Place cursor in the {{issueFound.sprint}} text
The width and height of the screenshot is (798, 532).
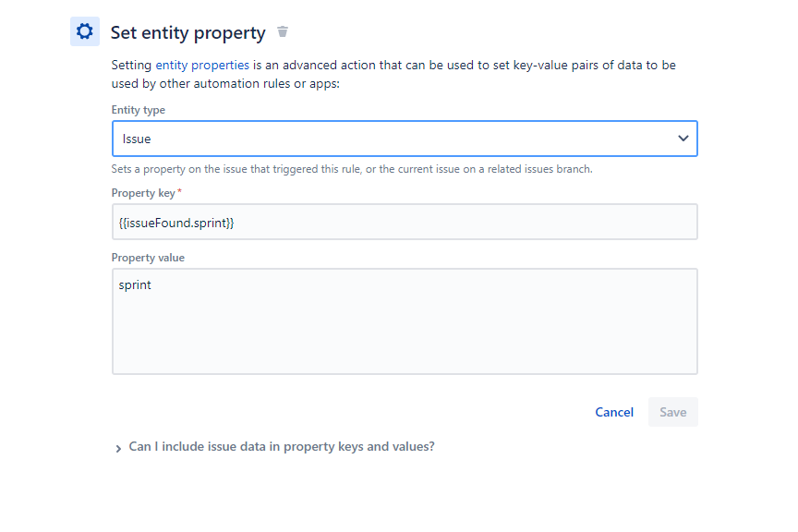coord(176,223)
